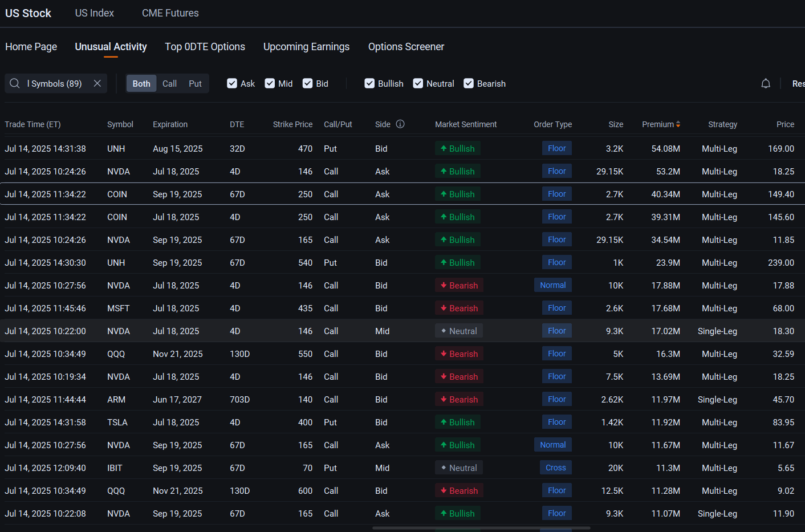Click the UNH symbol in the 14:31:38 row
This screenshot has height=532, width=805.
point(116,149)
